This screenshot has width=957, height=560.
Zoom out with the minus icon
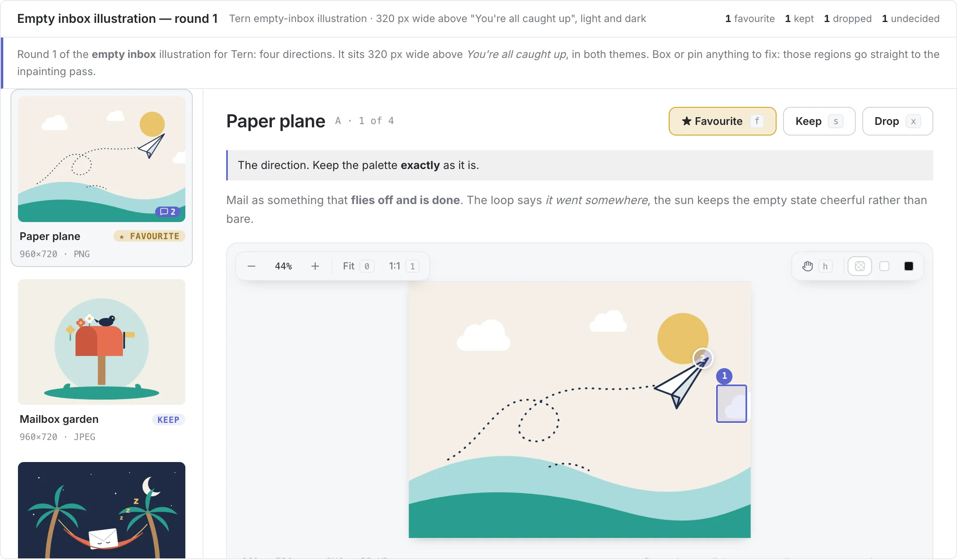click(x=251, y=266)
